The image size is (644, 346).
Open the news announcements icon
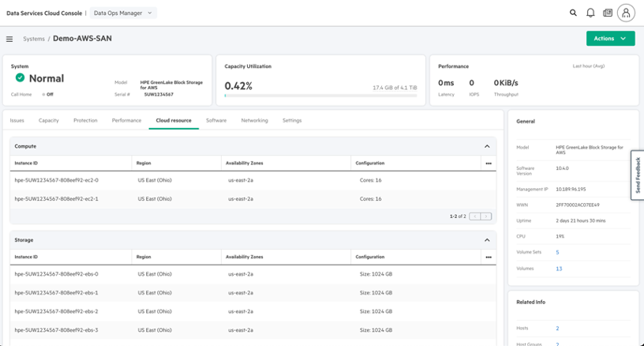608,13
